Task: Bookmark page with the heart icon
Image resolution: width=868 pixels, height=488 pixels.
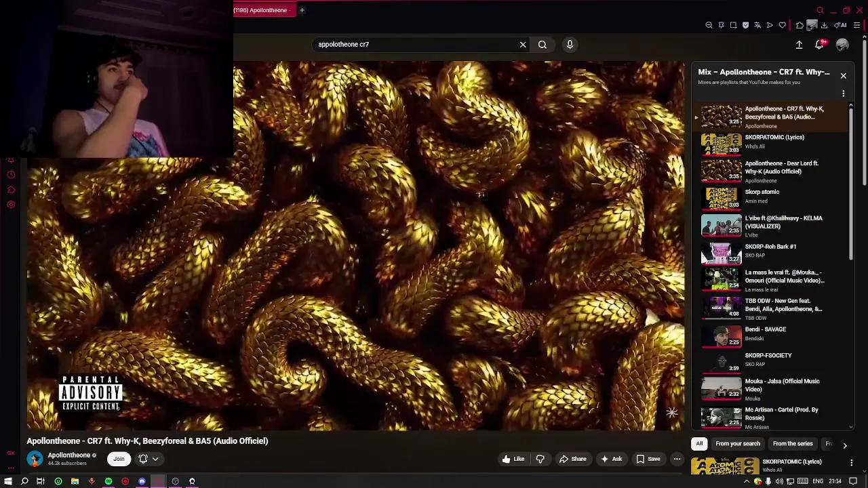Action: click(x=782, y=25)
